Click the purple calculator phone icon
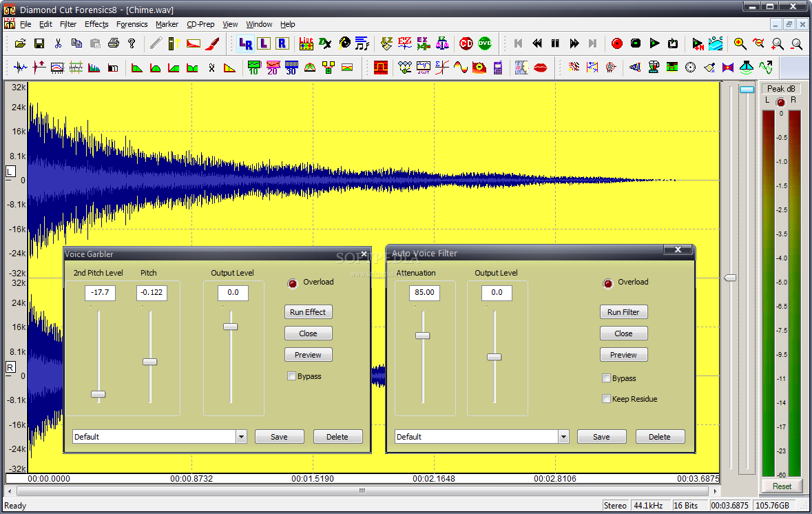812x514 pixels. [498, 68]
